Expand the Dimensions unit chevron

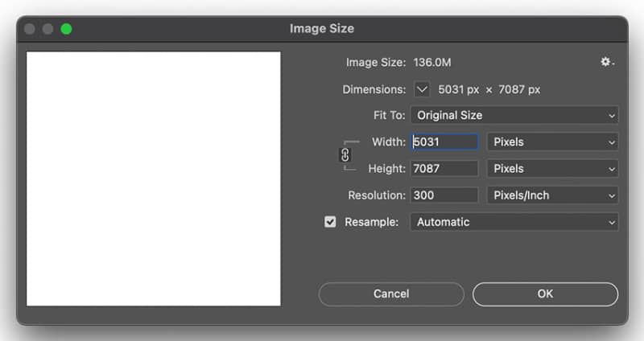tap(422, 89)
